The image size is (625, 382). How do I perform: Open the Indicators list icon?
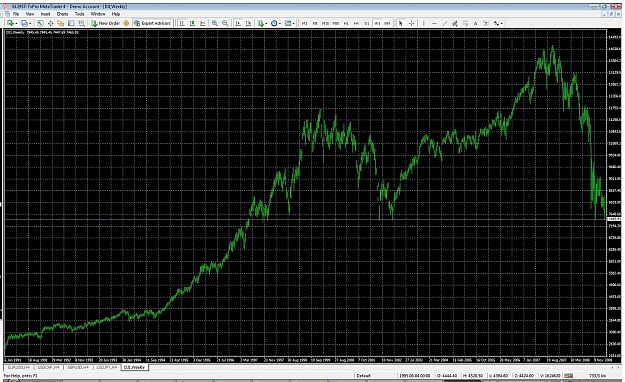click(x=260, y=23)
